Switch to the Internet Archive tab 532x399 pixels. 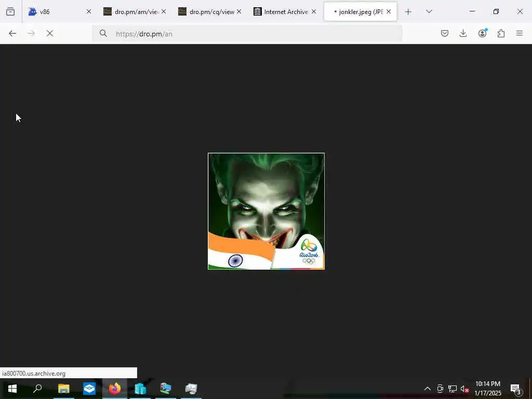[285, 12]
